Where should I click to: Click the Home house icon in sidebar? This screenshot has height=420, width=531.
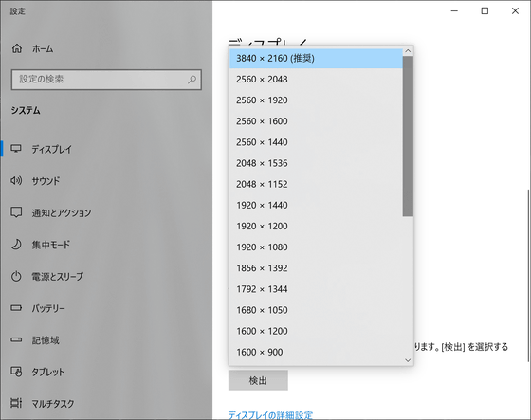pyautogui.click(x=17, y=48)
